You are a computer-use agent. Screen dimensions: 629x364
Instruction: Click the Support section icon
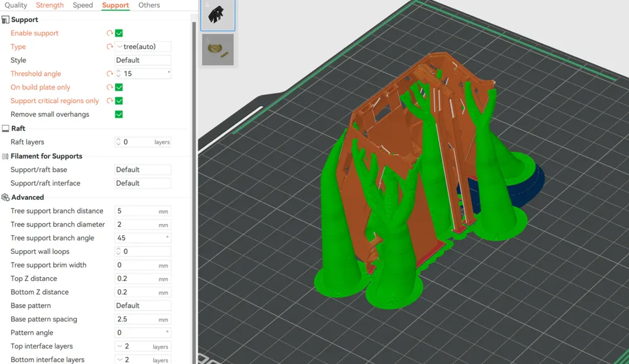[x=5, y=19]
